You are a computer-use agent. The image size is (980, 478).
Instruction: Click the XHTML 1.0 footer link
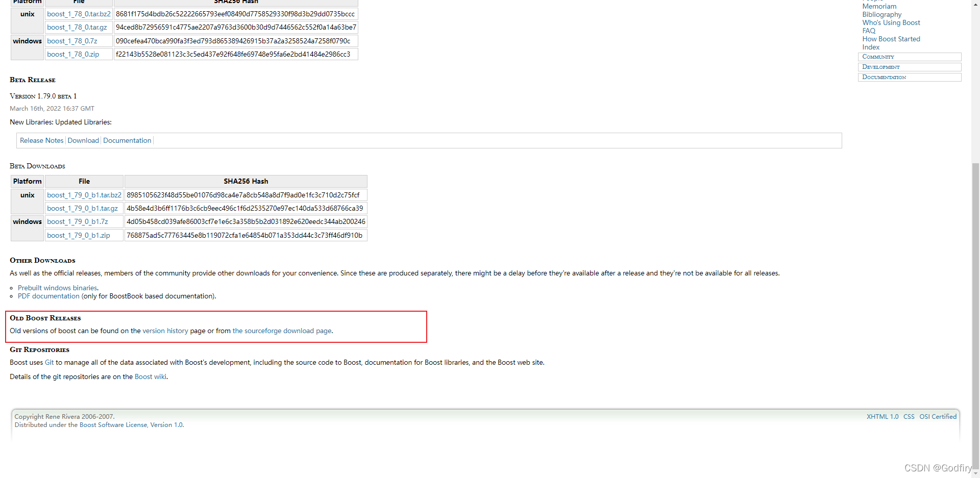pos(883,416)
